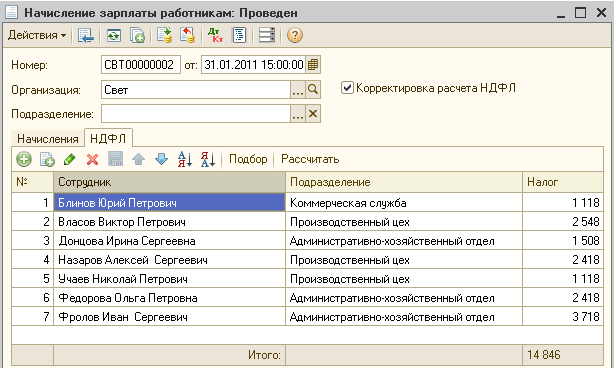Click the find-in-list toolbar icon
The image size is (614, 368).
(85, 35)
